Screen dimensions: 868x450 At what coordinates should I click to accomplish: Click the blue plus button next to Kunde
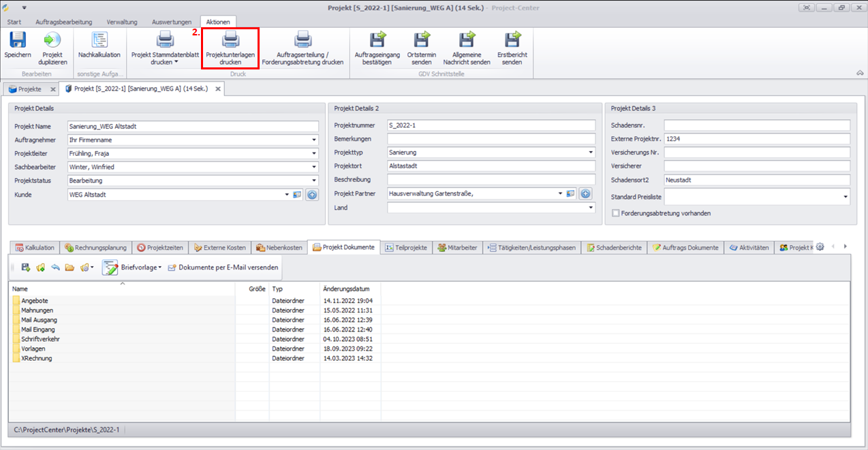(312, 195)
